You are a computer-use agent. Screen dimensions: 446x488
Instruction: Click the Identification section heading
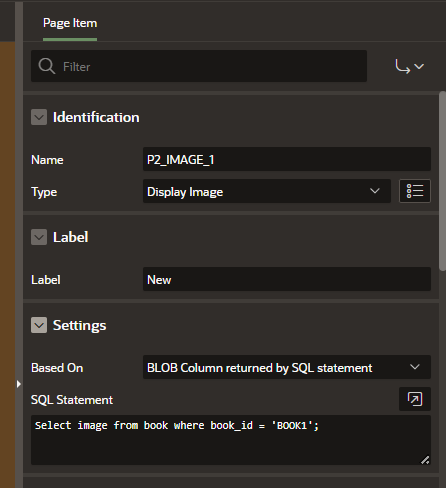click(96, 117)
